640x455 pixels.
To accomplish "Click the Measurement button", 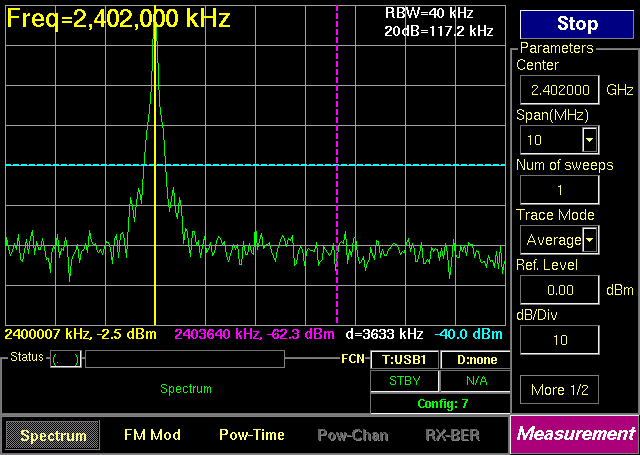I will point(575,434).
